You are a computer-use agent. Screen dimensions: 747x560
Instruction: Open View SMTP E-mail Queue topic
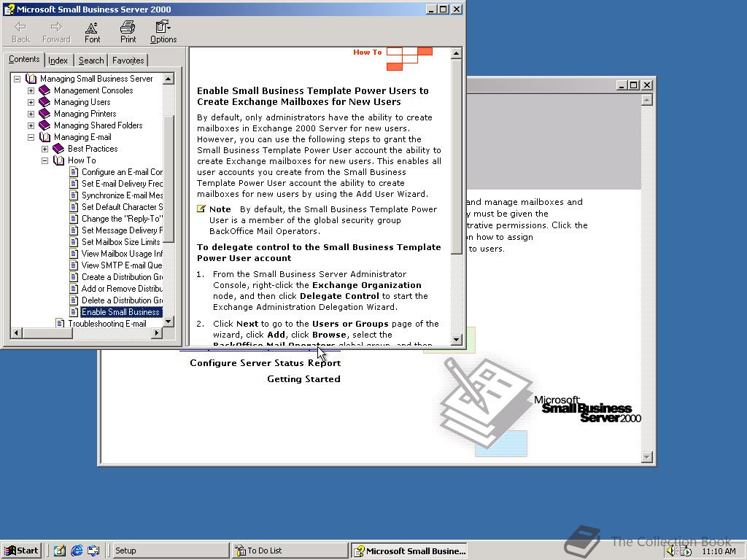(122, 265)
